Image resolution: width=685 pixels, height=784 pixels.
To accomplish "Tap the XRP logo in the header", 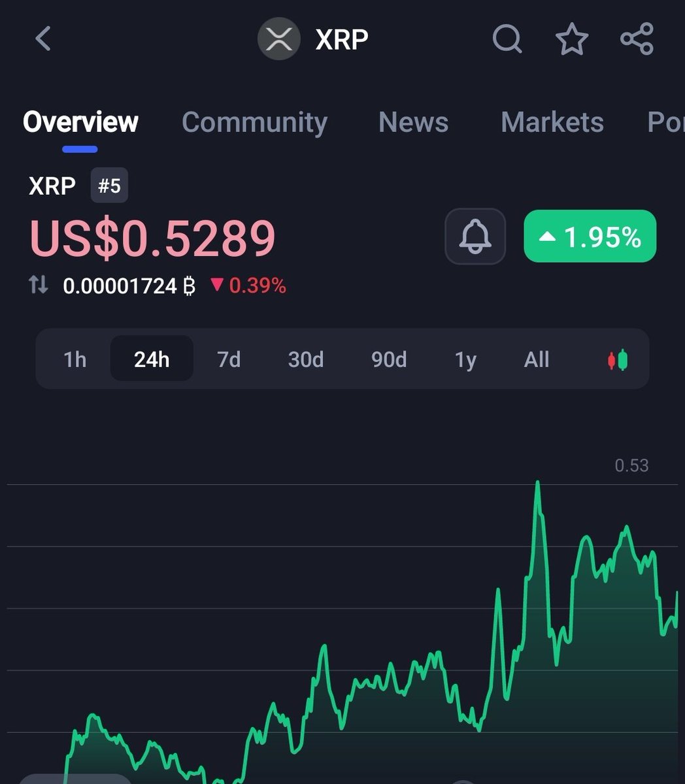I will click(279, 40).
